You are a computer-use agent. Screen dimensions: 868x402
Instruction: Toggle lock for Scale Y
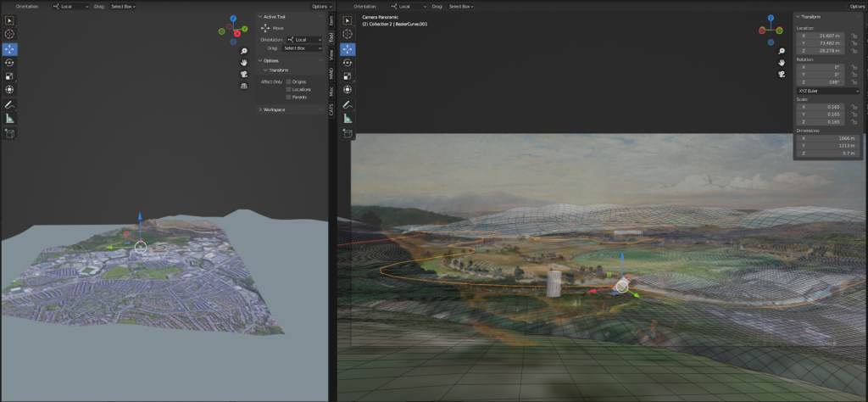click(x=854, y=114)
